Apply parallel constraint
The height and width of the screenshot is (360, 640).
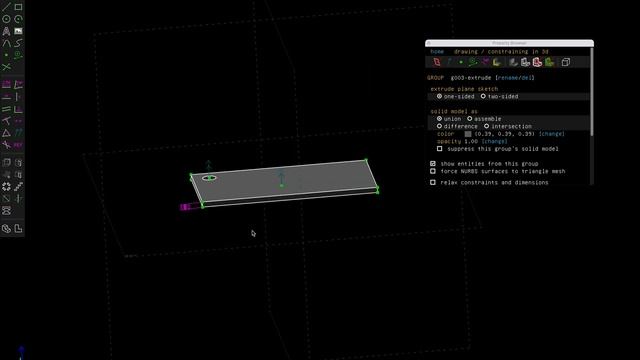coord(6,109)
